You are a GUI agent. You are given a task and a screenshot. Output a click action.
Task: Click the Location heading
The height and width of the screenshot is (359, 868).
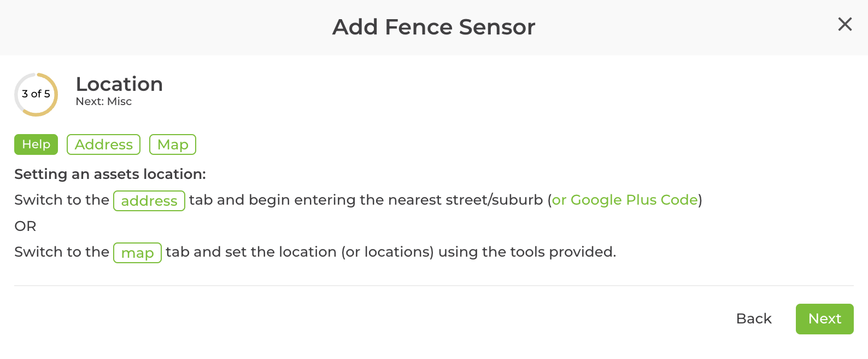[119, 84]
